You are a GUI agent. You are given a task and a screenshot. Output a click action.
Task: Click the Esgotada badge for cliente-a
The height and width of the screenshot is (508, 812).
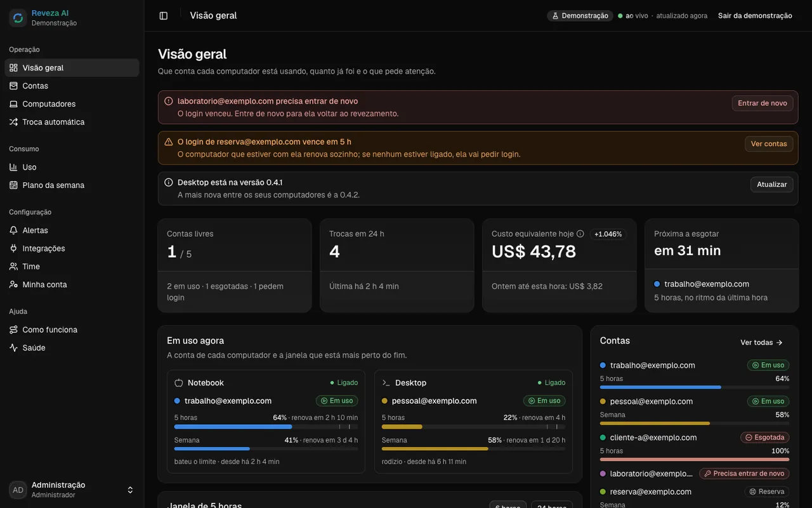point(765,438)
